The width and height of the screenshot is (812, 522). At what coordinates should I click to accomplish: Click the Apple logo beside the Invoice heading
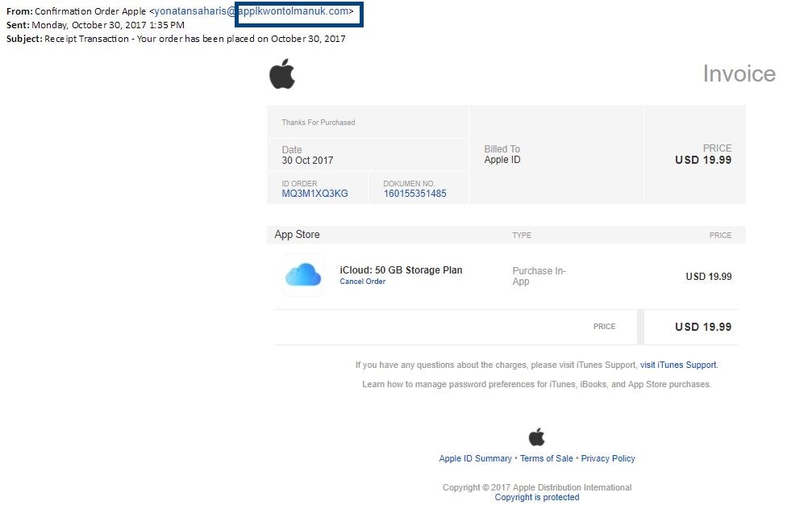click(x=282, y=73)
